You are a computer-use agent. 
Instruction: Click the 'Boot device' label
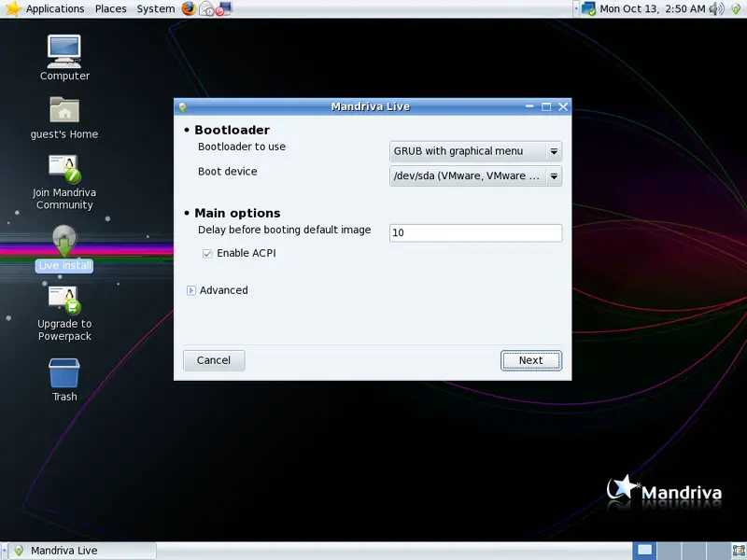228,172
